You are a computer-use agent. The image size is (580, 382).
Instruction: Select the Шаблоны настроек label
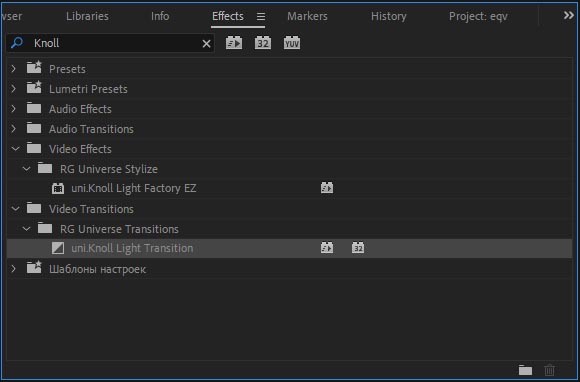point(97,269)
